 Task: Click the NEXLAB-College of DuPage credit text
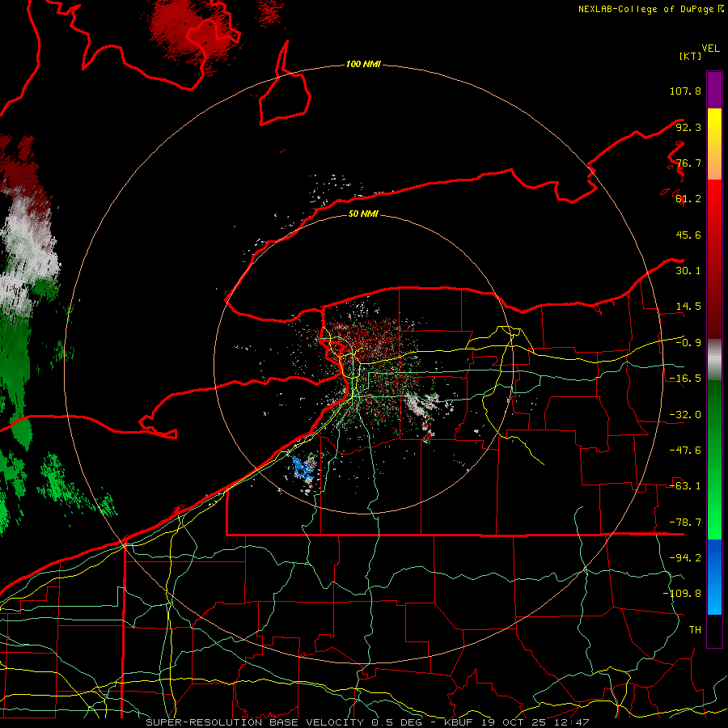tap(650, 9)
